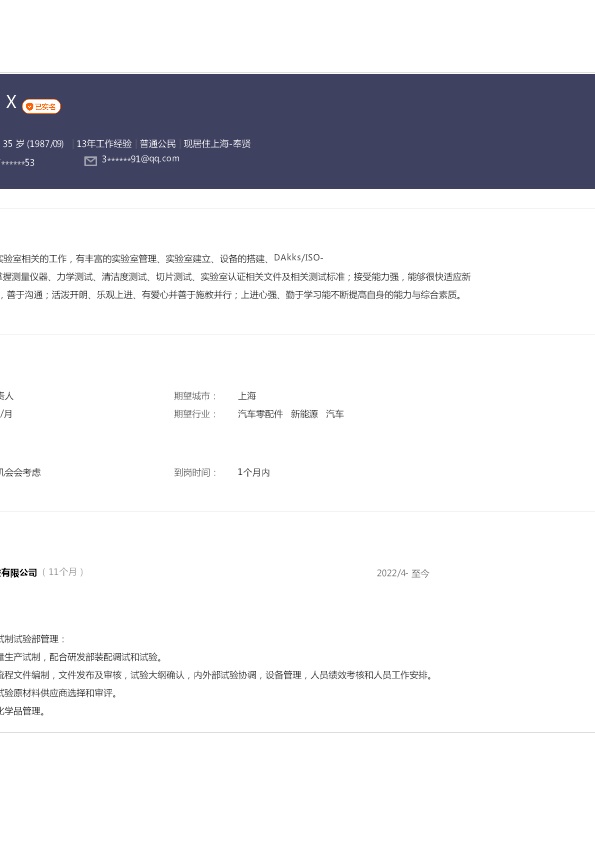The image size is (595, 842).
Task: Click the email address 3******91@qq.com
Action: point(141,159)
